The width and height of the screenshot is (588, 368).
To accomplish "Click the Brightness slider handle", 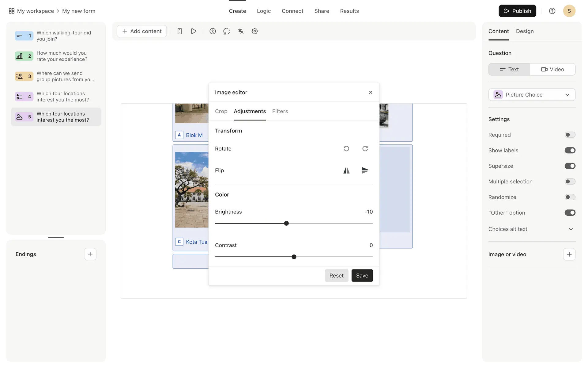I will (x=286, y=224).
